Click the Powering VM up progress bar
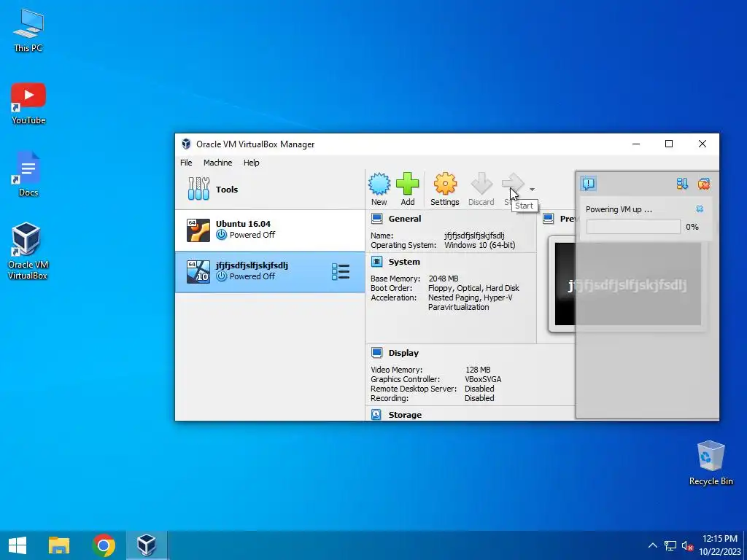 coord(633,227)
